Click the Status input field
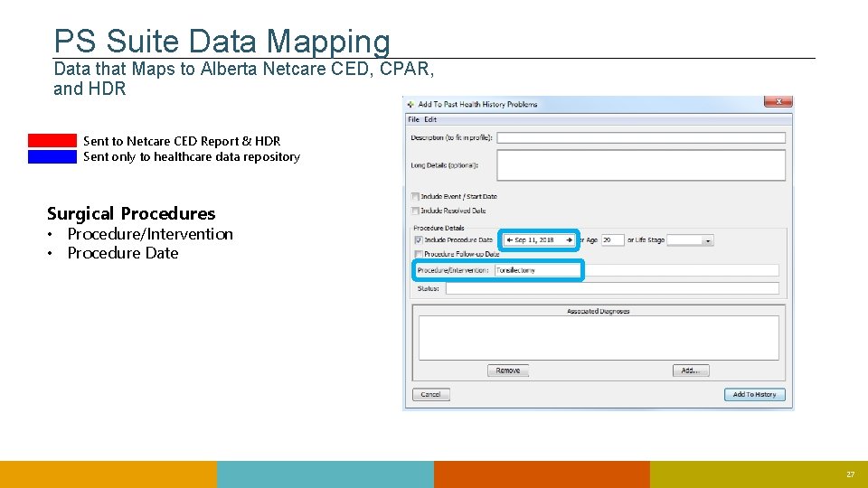Image resolution: width=868 pixels, height=488 pixels. (x=612, y=288)
